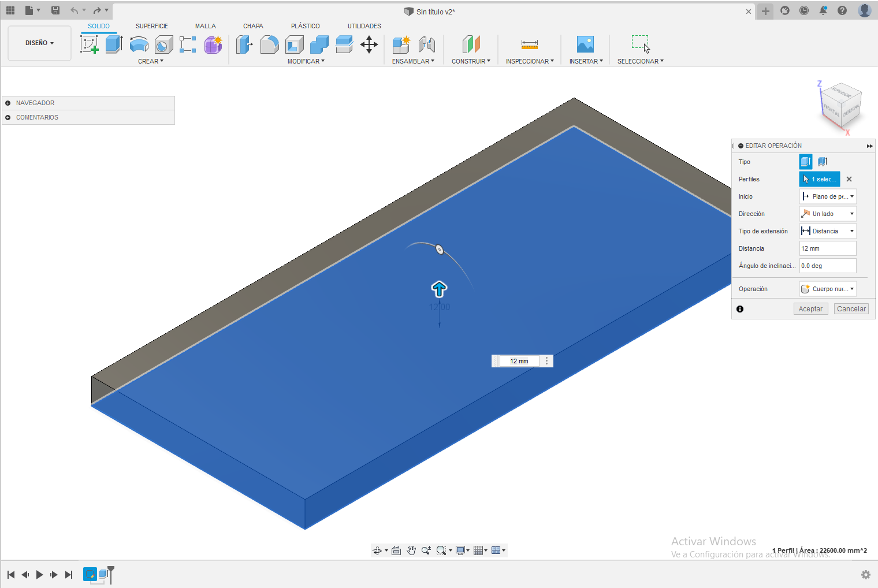Select the Hole tool
878x588 pixels.
click(163, 44)
